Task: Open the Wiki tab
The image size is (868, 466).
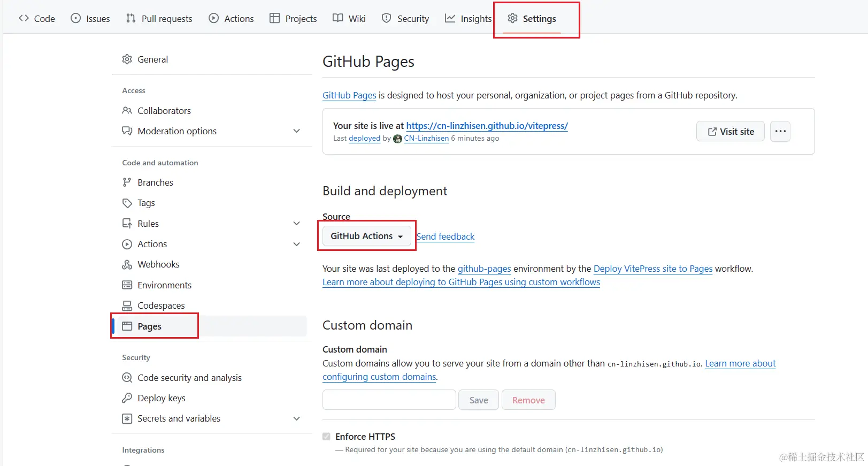Action: pos(349,18)
